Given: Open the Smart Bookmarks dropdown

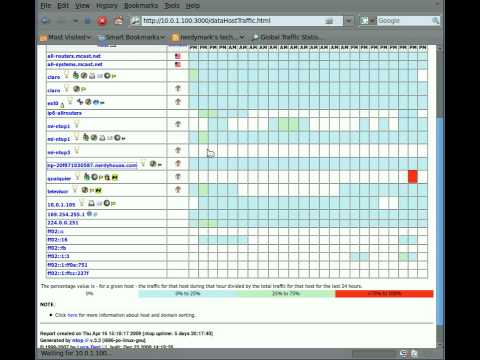Looking at the screenshot, I should [x=132, y=37].
